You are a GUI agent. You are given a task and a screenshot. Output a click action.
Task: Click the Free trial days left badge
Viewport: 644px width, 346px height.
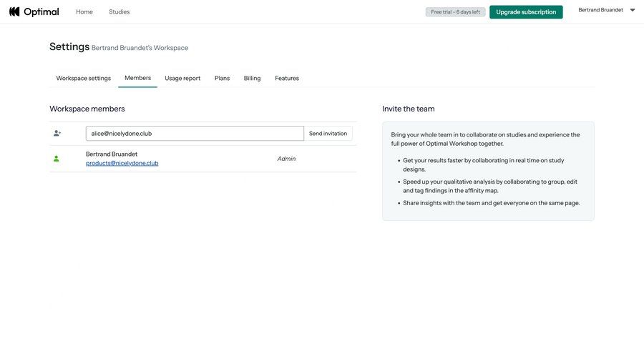point(455,12)
